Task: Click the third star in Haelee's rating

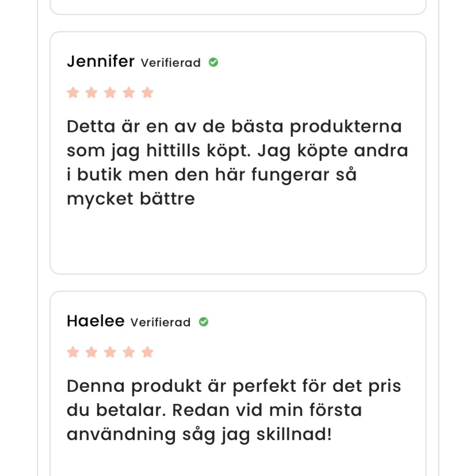Action: 110,352
